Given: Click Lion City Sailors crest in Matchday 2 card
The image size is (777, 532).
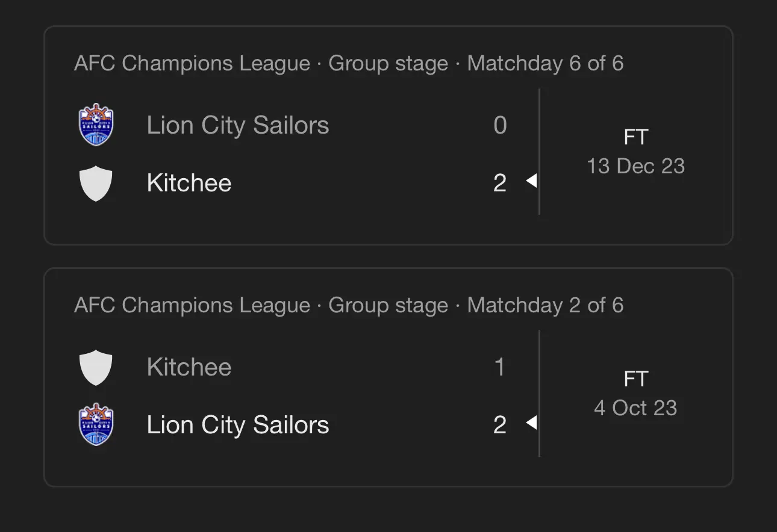Looking at the screenshot, I should (x=96, y=425).
